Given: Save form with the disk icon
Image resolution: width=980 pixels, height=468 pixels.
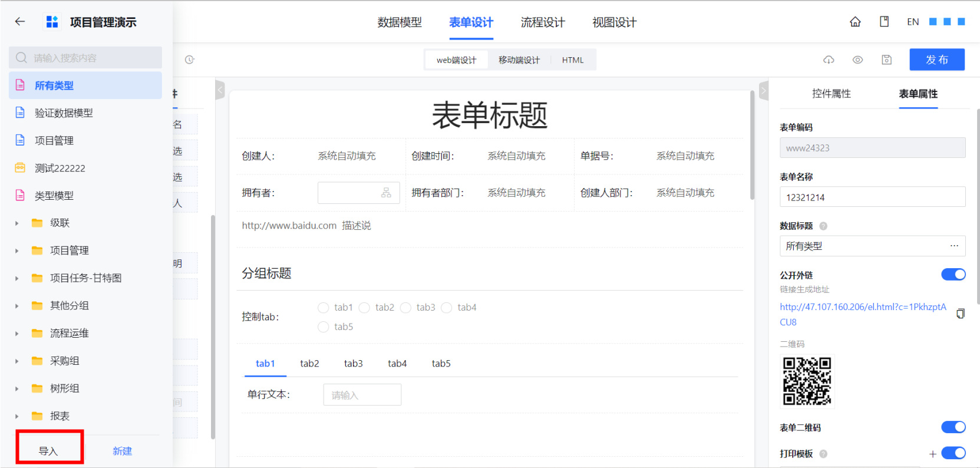Looking at the screenshot, I should click(886, 60).
